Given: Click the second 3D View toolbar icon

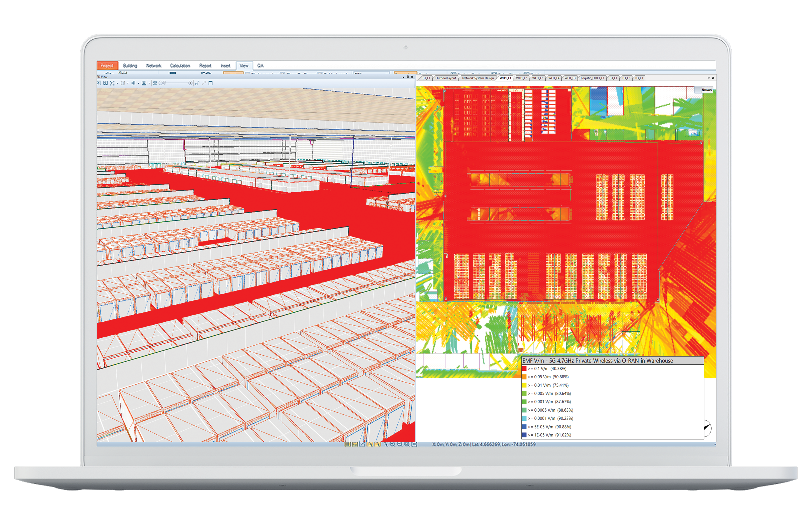Looking at the screenshot, I should 105,83.
